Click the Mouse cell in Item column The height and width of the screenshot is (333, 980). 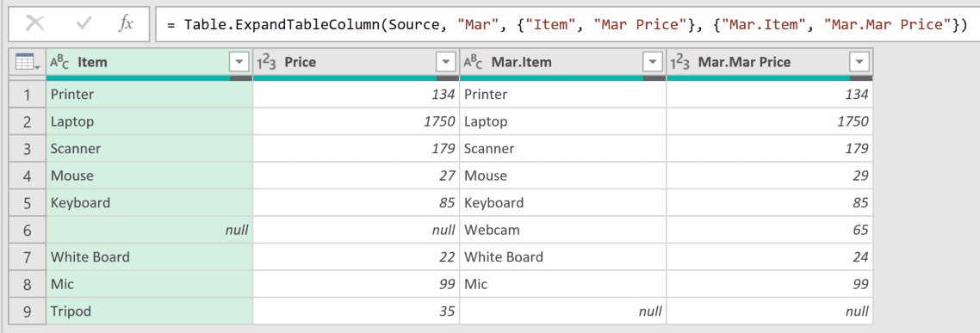149,176
